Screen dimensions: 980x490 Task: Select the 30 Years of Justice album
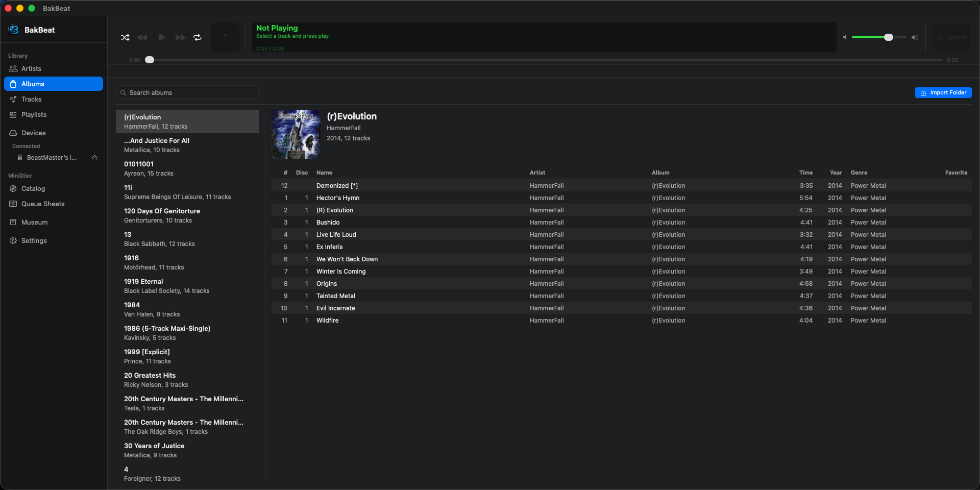click(187, 450)
